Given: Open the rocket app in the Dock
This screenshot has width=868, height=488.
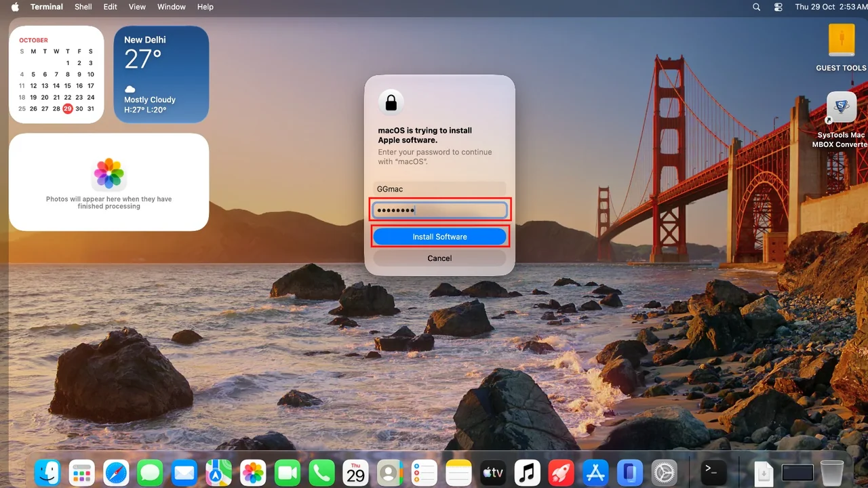Looking at the screenshot, I should [x=561, y=472].
